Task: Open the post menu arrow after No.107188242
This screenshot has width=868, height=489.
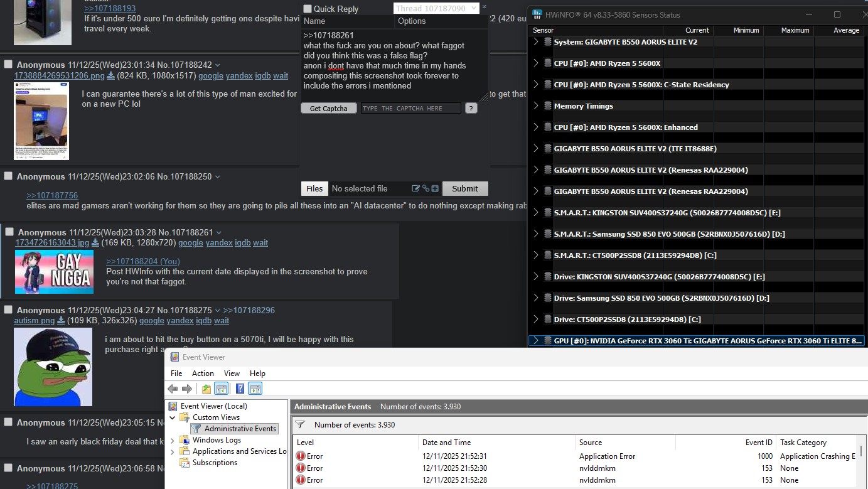Action: tap(218, 65)
